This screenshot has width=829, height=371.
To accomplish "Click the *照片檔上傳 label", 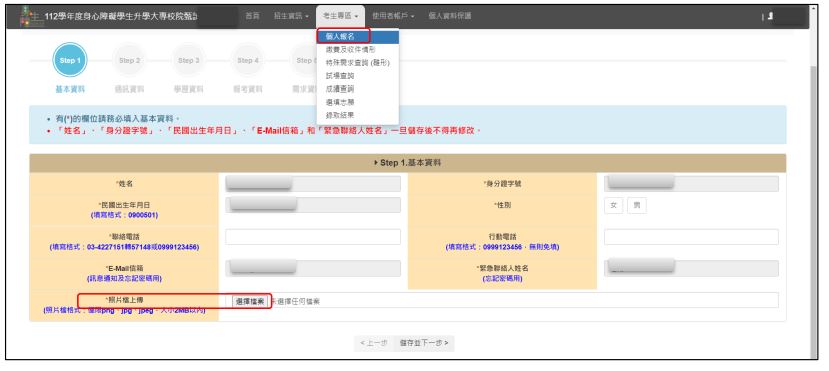I will click(124, 300).
